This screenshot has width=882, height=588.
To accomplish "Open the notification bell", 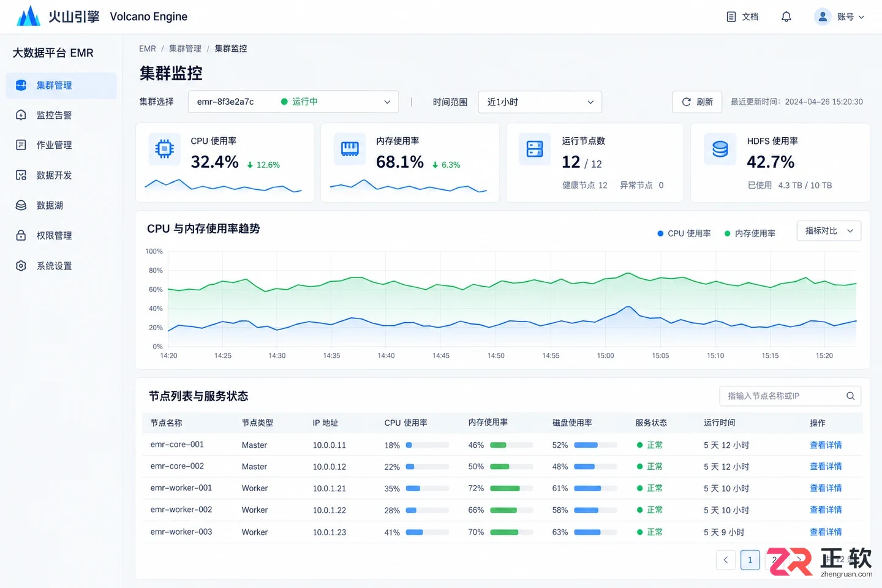I will click(x=786, y=17).
